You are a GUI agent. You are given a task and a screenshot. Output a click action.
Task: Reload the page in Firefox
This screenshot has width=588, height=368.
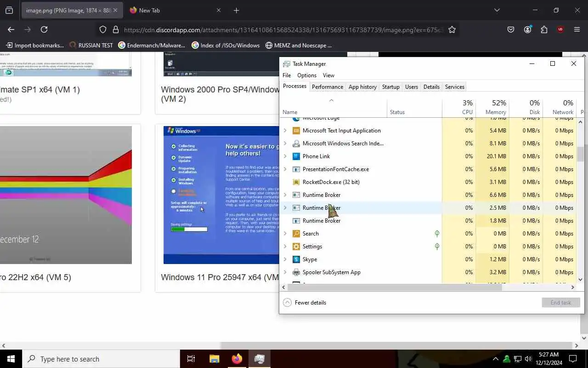(x=44, y=29)
